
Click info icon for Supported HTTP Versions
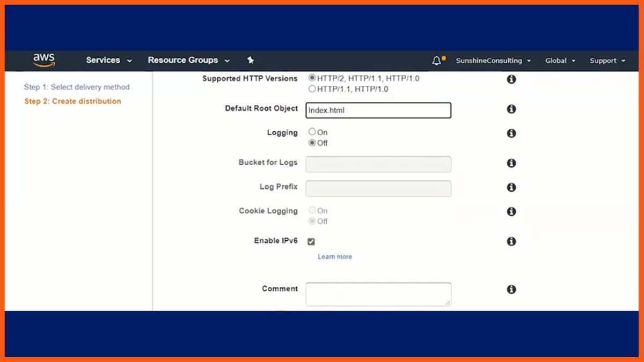tap(511, 79)
